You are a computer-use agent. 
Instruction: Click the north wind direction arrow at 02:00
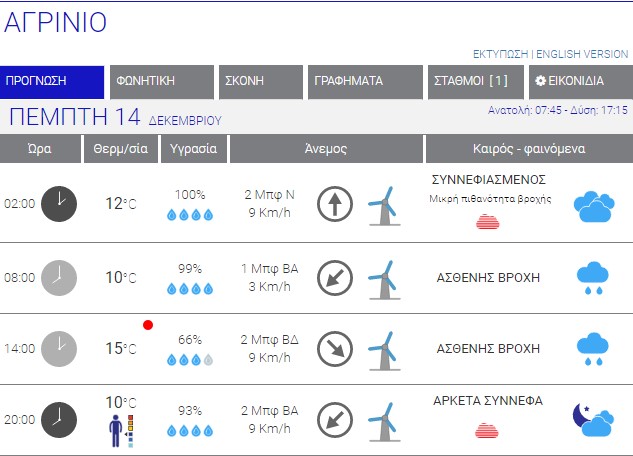335,204
